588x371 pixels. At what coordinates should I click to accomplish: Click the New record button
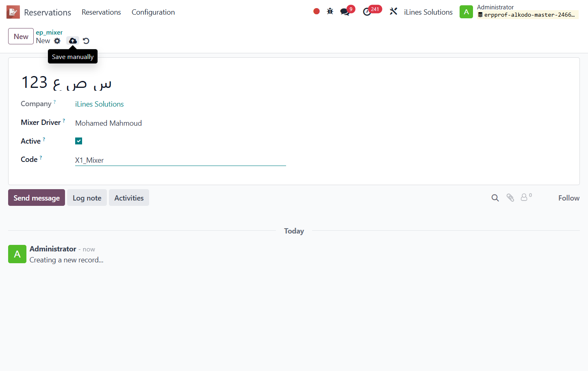[x=21, y=36]
